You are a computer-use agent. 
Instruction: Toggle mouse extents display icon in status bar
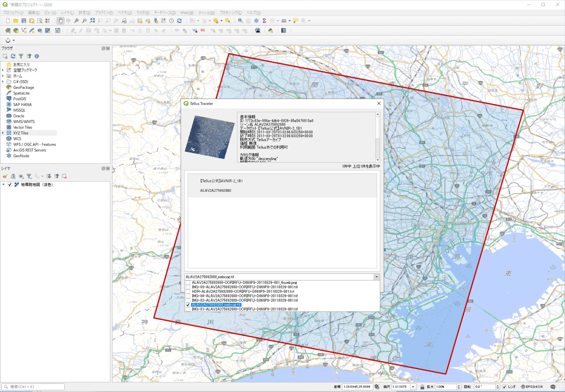[x=377, y=387]
